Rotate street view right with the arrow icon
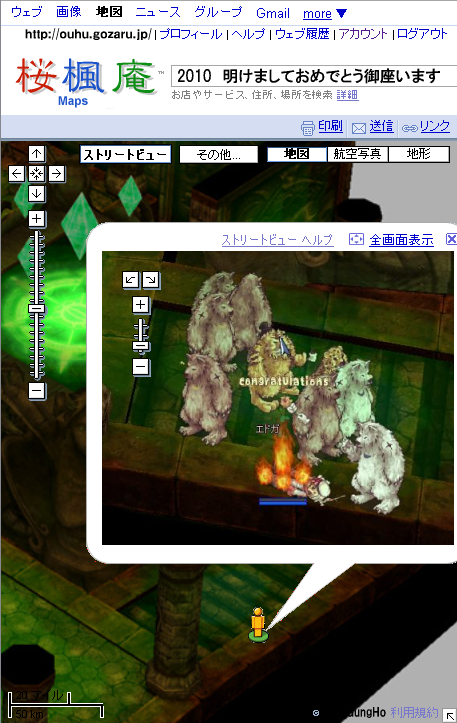 pos(151,279)
